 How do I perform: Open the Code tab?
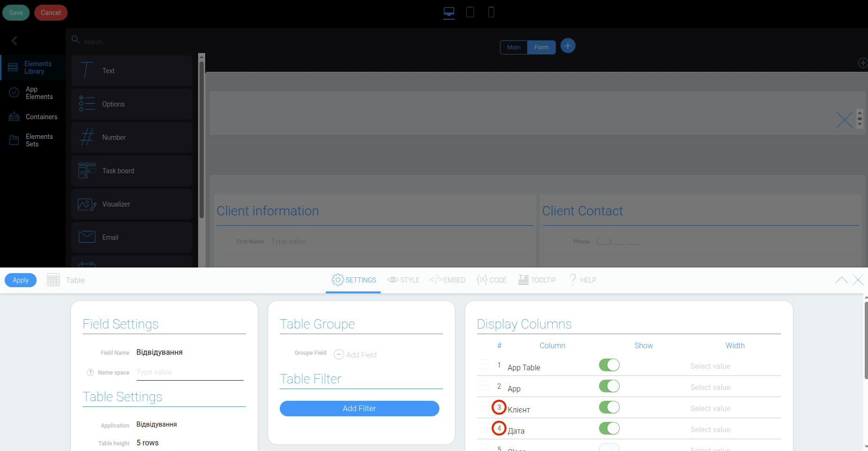tap(492, 280)
